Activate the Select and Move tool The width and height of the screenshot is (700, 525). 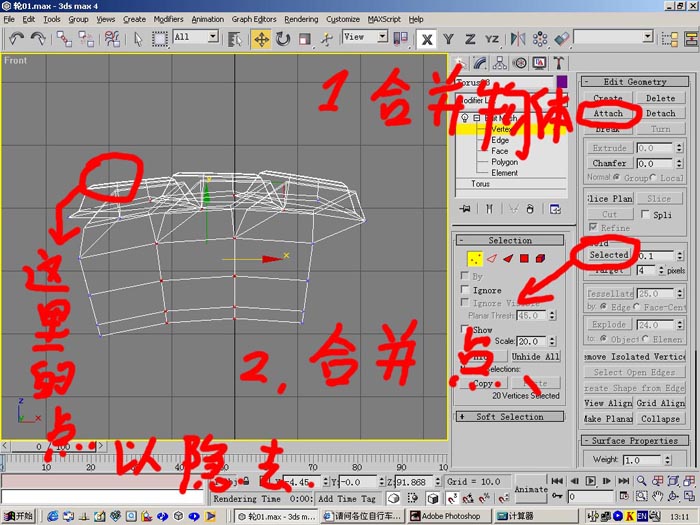(x=261, y=39)
